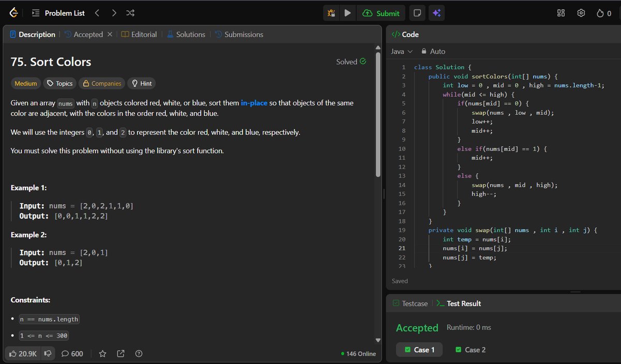Close the Accepted tab
This screenshot has width=621, height=364.
coord(110,34)
